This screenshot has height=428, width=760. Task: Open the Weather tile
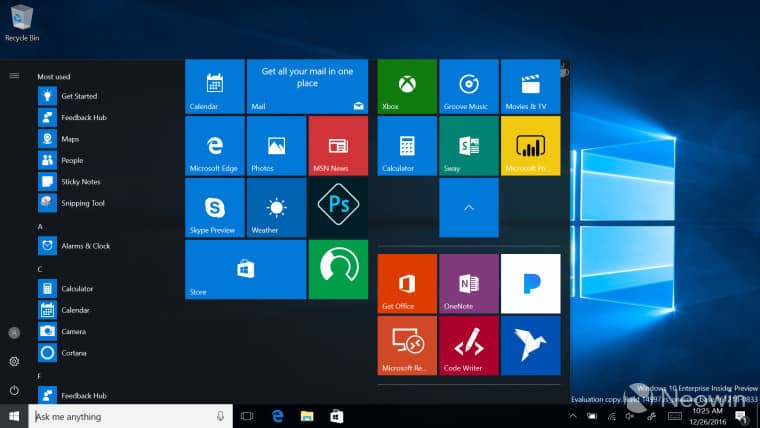pos(276,207)
